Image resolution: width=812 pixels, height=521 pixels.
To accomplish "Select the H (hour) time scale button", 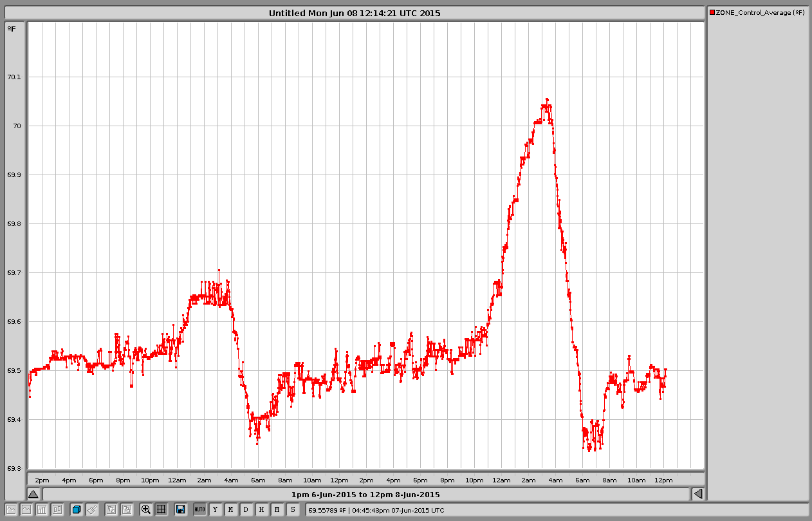I will (261, 509).
